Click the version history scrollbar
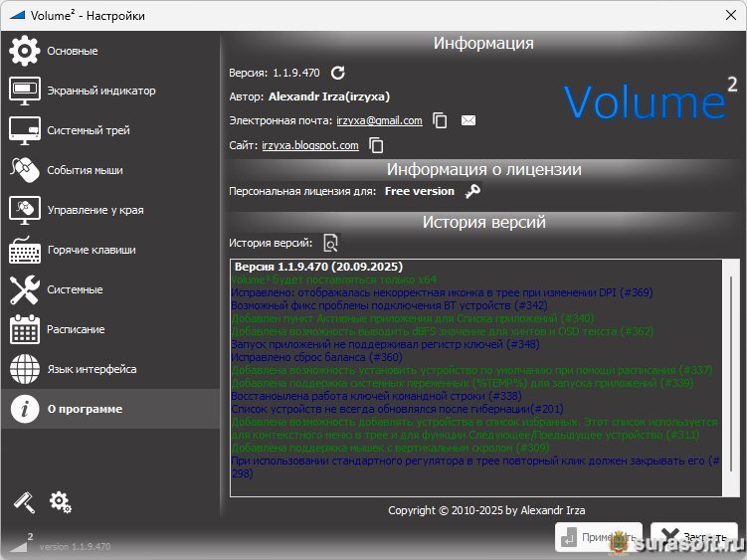 pyautogui.click(x=731, y=374)
